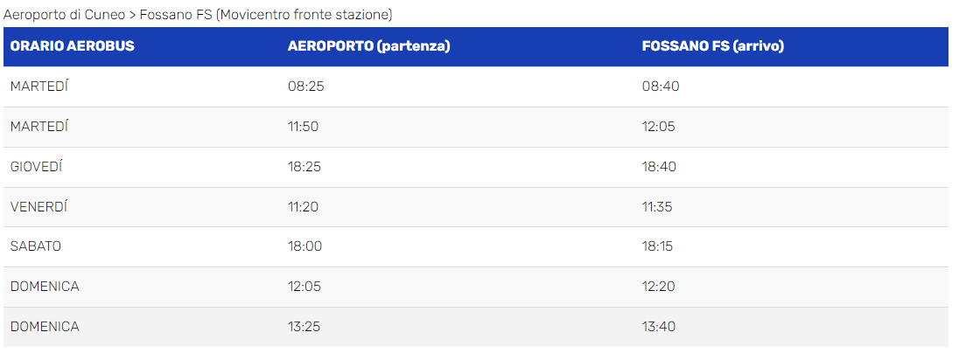
Task: Click the 13:25 Domenica departure time
Action: [305, 327]
